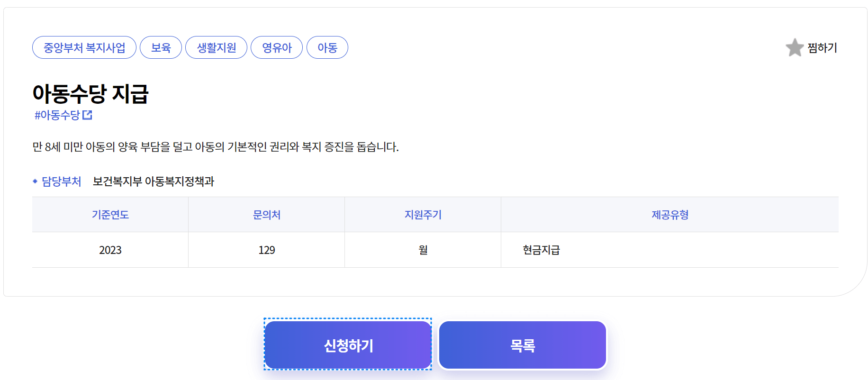Click the 목록 list button
Image resolution: width=868 pixels, height=380 pixels.
point(522,345)
